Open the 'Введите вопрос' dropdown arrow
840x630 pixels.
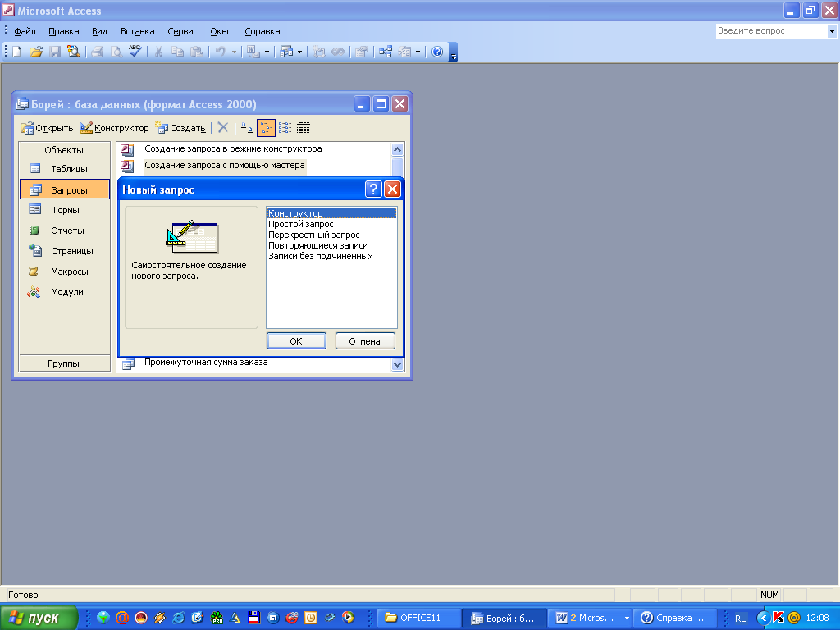(x=832, y=31)
